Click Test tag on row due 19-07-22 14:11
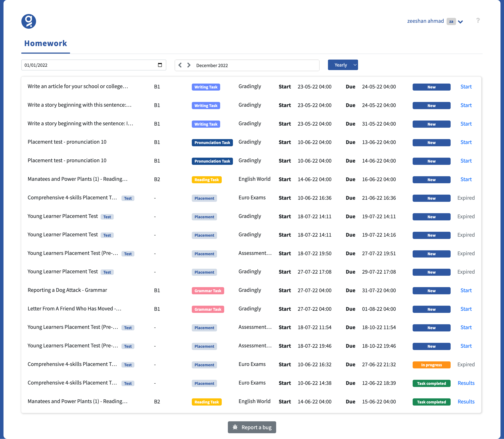This screenshot has height=439, width=504. coord(107,217)
